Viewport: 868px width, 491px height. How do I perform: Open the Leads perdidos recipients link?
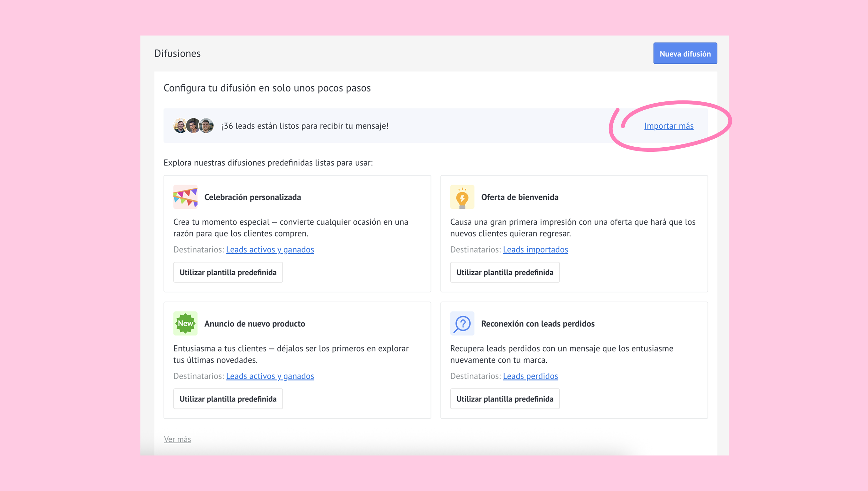[x=530, y=376]
